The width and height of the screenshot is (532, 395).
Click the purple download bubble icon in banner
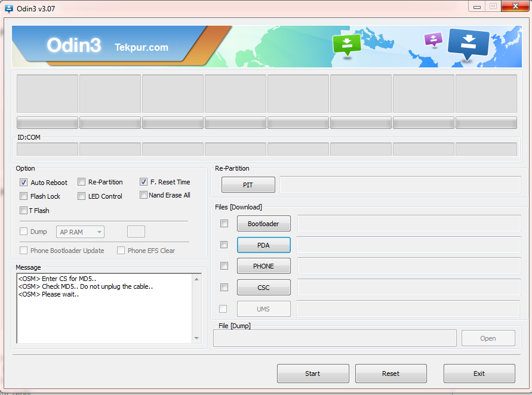(433, 39)
